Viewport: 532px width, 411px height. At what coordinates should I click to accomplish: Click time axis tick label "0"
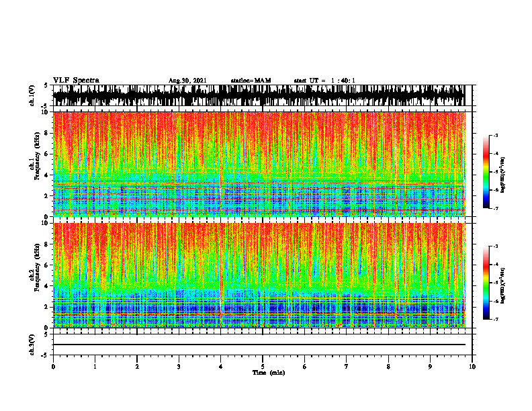[53, 367]
